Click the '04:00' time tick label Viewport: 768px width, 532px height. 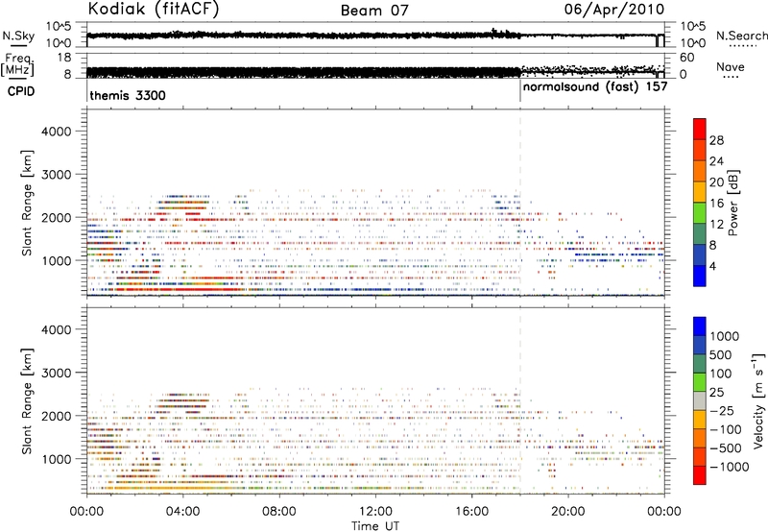[x=182, y=512]
